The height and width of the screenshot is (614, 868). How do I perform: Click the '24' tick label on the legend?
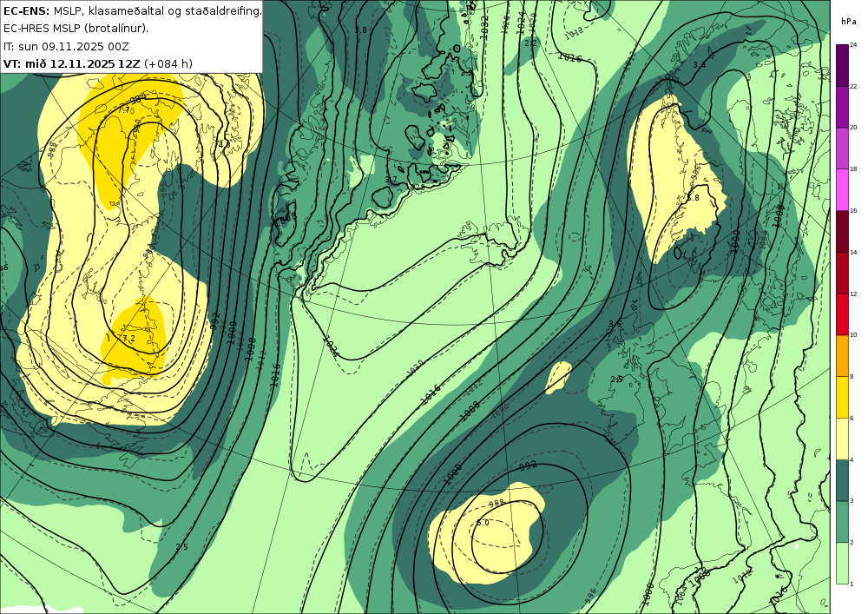[853, 45]
